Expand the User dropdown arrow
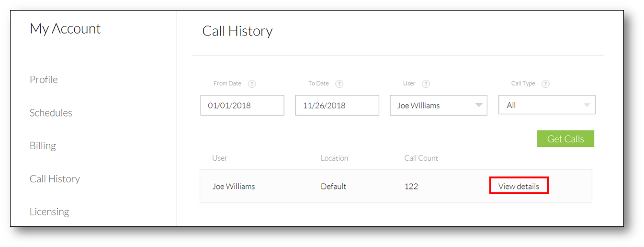This screenshot has width=644, height=247. point(478,106)
